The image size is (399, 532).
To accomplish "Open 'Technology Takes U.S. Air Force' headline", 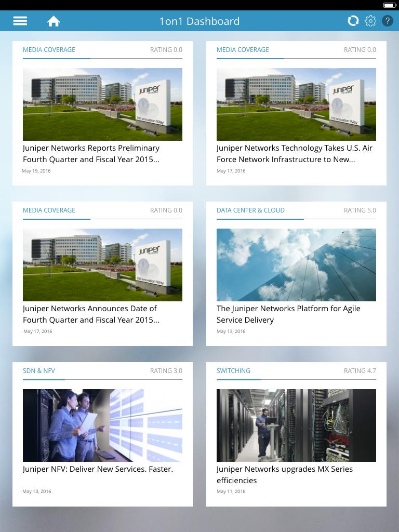I will [295, 154].
